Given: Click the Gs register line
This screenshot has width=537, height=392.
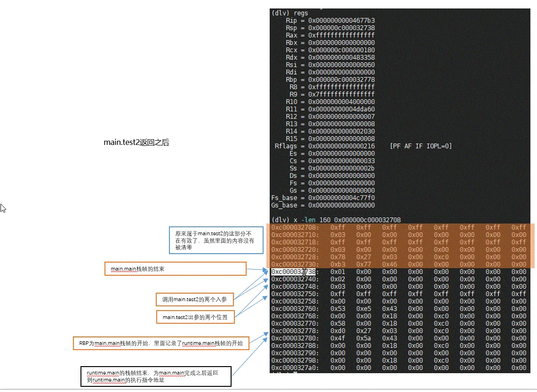Looking at the screenshot, I should click(x=332, y=191).
